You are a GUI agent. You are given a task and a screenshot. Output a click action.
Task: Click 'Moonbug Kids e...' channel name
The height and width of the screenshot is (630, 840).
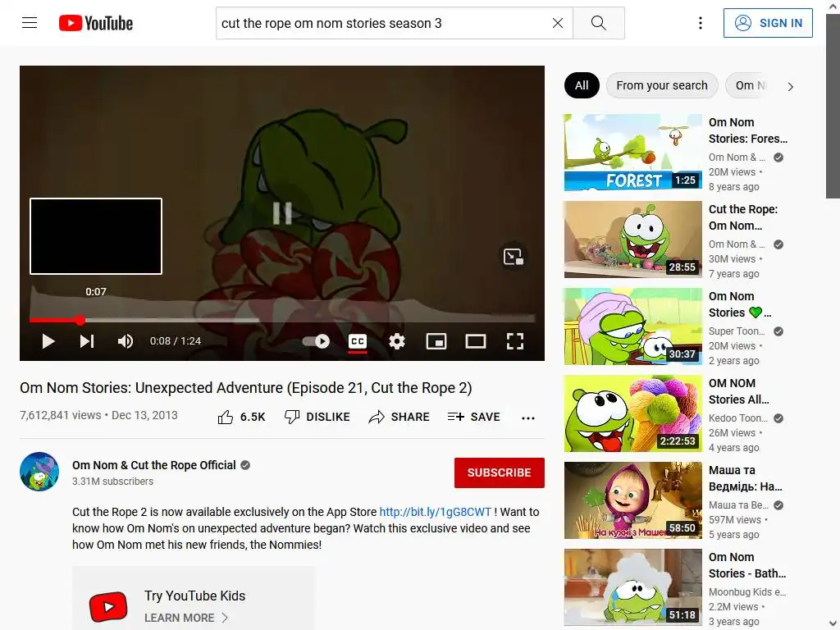tap(747, 592)
